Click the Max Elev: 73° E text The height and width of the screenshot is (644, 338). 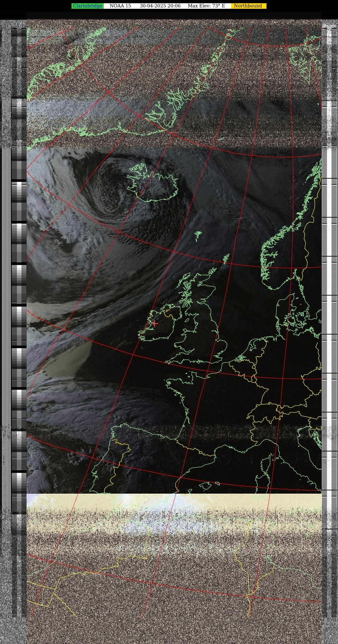(x=206, y=6)
